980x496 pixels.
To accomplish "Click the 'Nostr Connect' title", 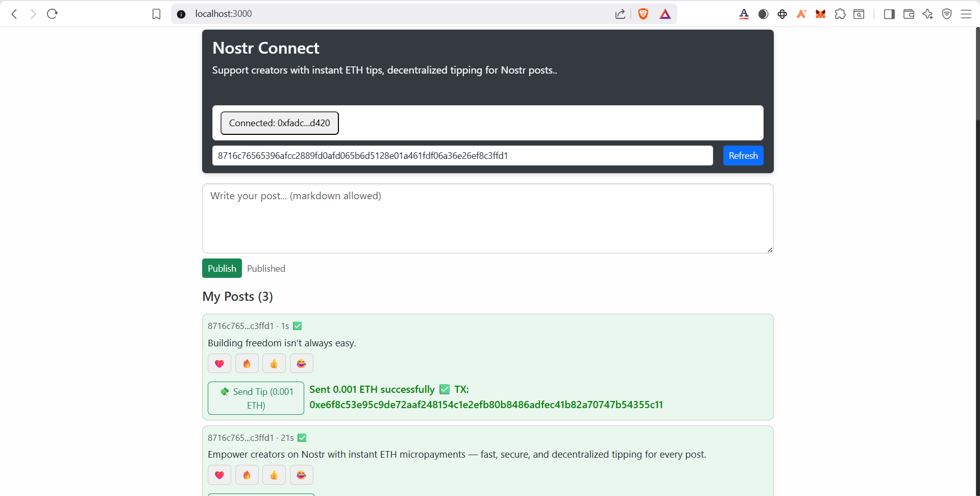I will tap(265, 48).
